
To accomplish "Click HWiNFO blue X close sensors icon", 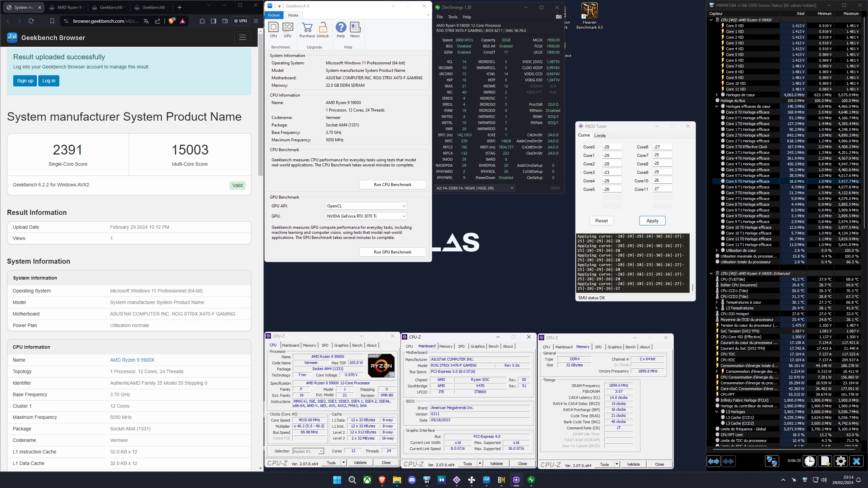I will pos(856,461).
